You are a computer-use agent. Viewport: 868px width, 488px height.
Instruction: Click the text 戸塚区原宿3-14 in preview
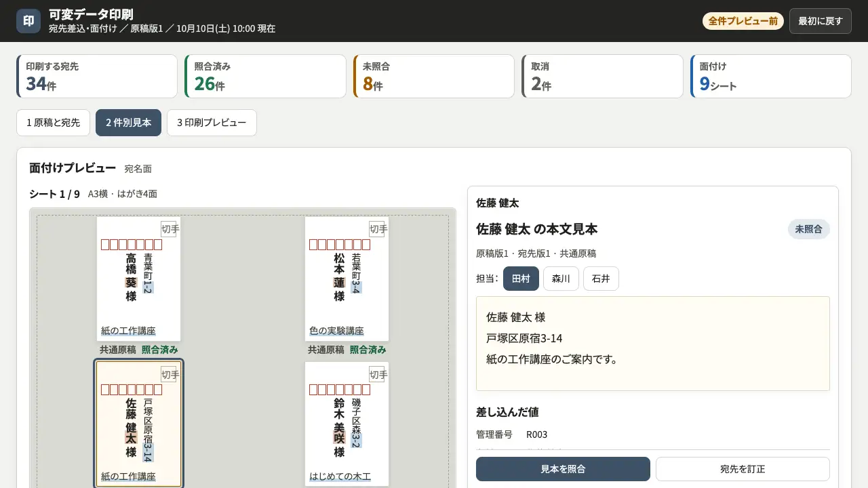[524, 338]
